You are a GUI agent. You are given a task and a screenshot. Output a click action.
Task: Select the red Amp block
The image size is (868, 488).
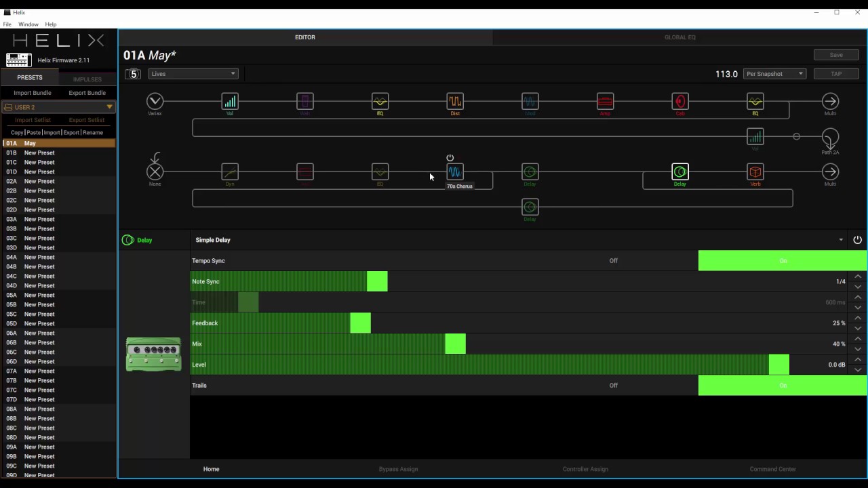[605, 102]
